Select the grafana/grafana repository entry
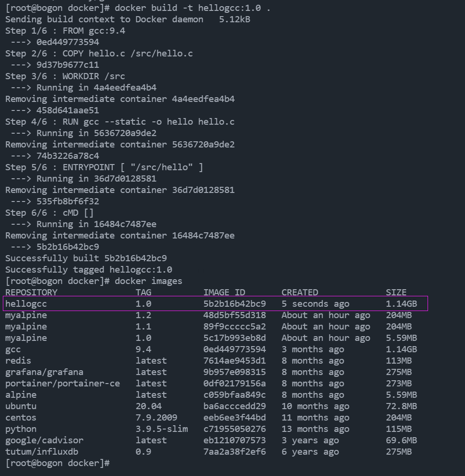The height and width of the screenshot is (476, 465). pyautogui.click(x=44, y=372)
